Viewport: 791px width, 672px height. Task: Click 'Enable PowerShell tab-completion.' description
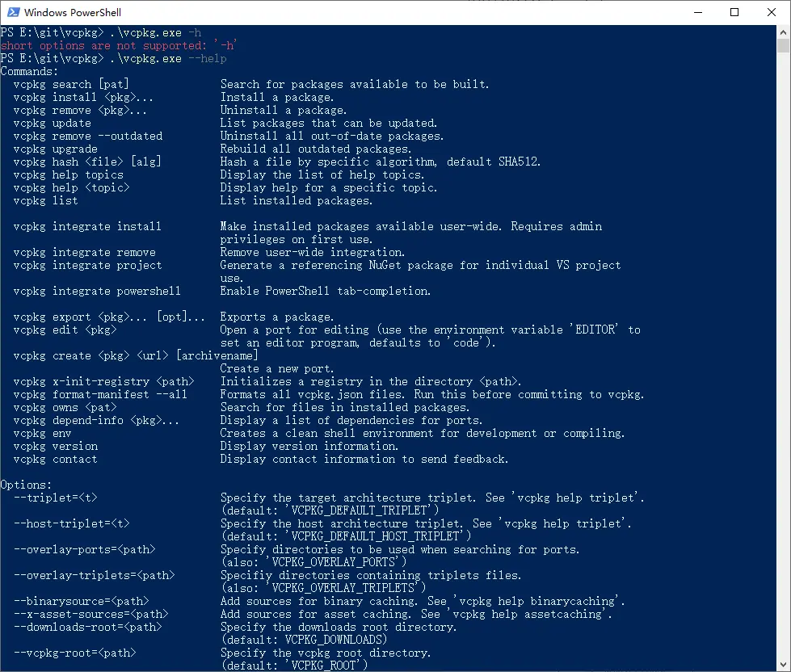pyautogui.click(x=326, y=292)
